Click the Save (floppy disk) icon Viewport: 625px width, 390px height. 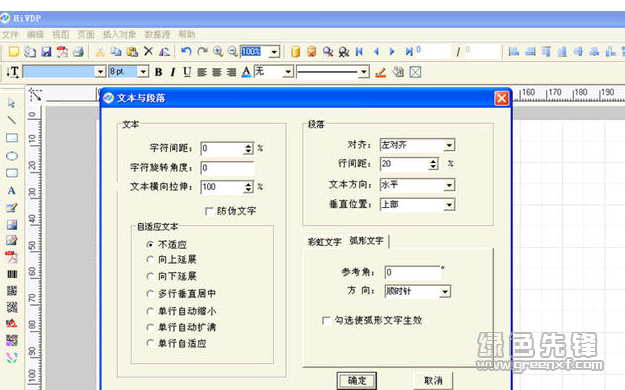tap(46, 51)
